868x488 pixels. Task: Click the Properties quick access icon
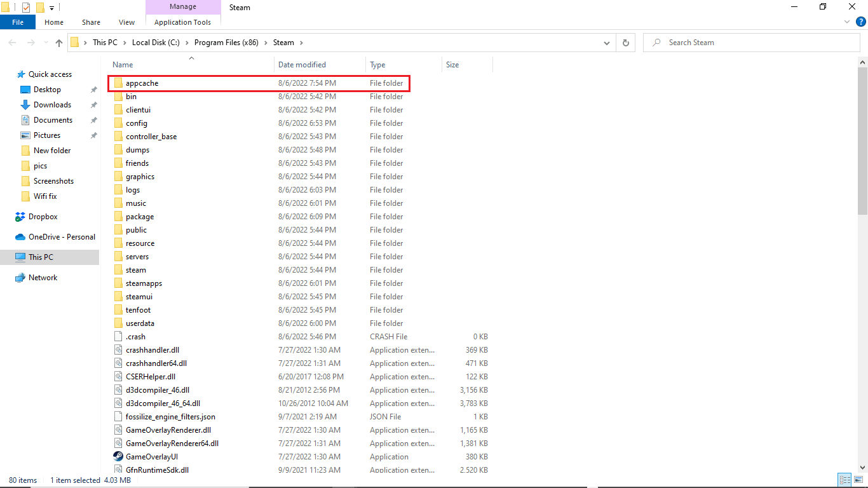(x=26, y=8)
